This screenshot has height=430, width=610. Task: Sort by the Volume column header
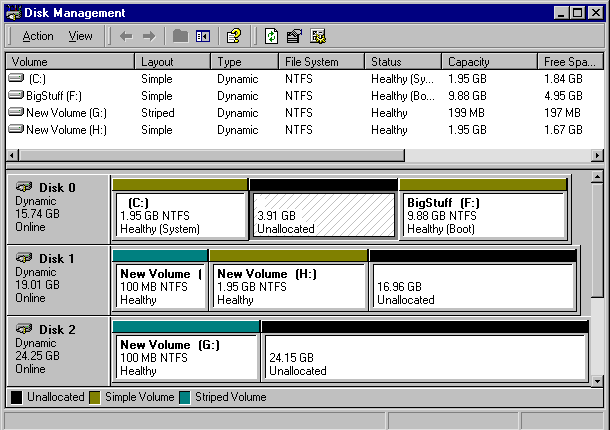click(x=70, y=61)
